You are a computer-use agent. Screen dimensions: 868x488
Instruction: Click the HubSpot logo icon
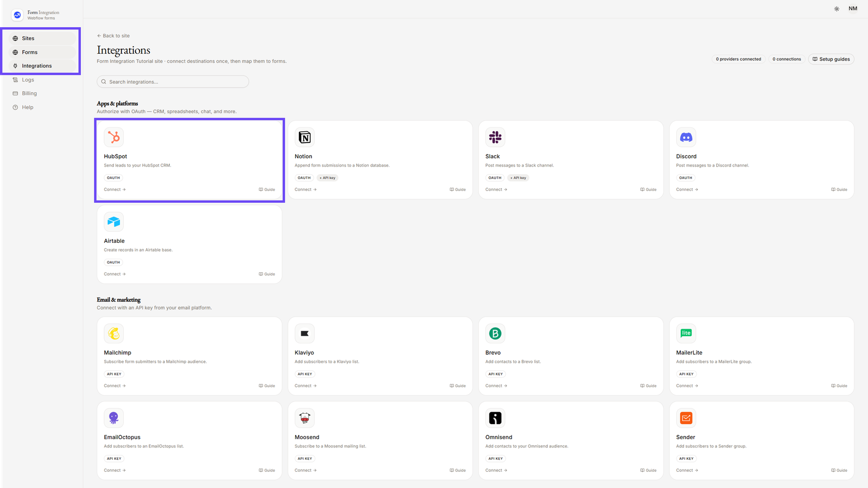(x=114, y=137)
